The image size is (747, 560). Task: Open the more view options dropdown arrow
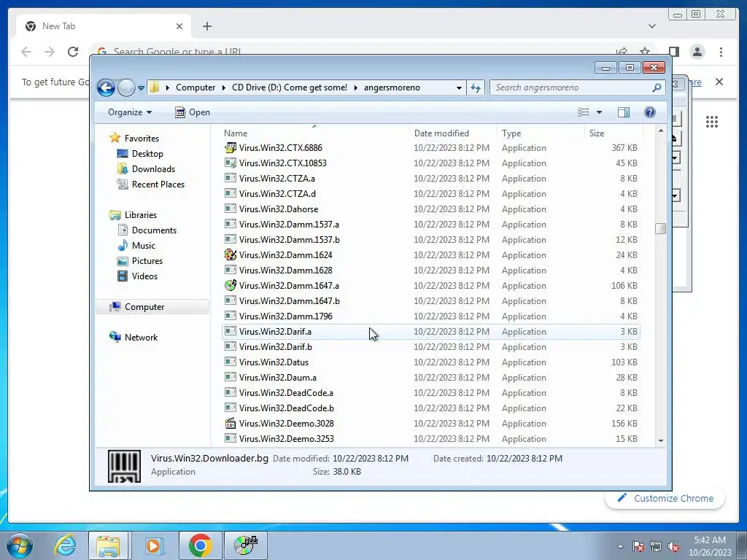[600, 112]
